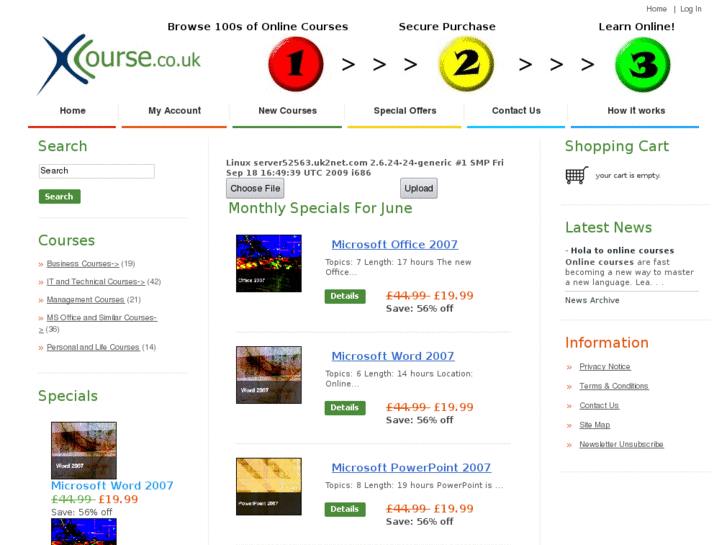This screenshot has width=727, height=545.
Task: Click Word 2007 thumbnail in Specials sidebar
Action: click(x=84, y=450)
